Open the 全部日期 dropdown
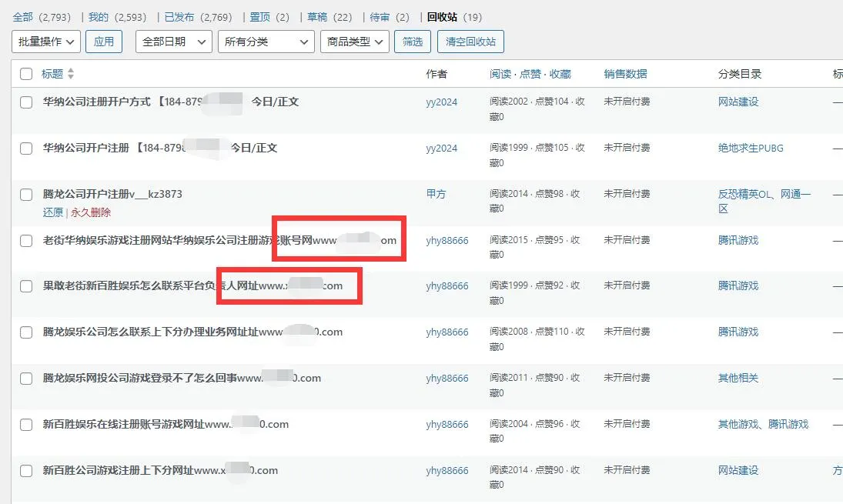This screenshot has height=504, width=843. [x=174, y=42]
